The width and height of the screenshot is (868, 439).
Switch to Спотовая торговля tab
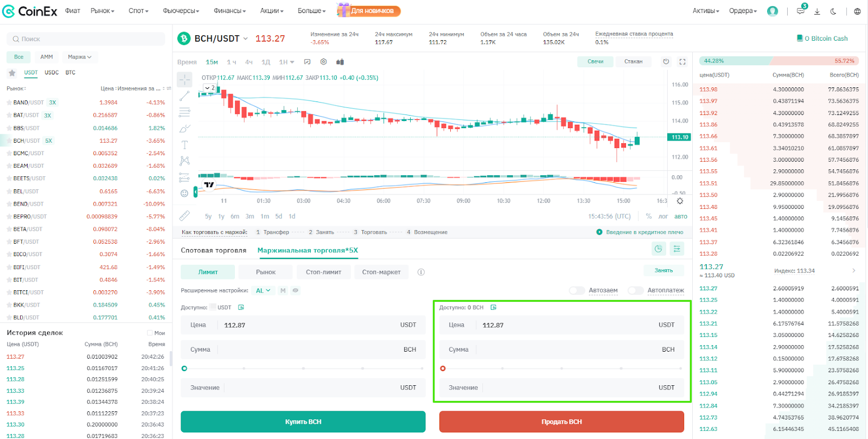point(213,250)
